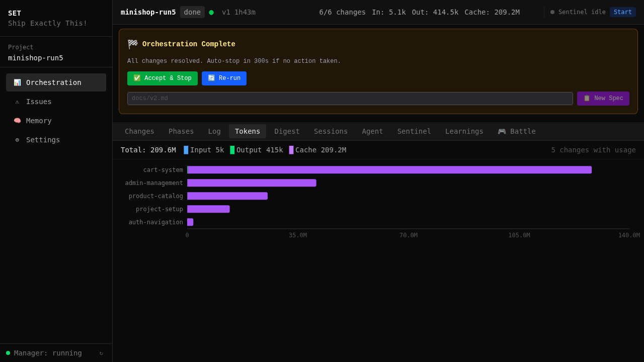Click the refresh icon beside Manager: running
644x362 pixels.
pos(101,353)
